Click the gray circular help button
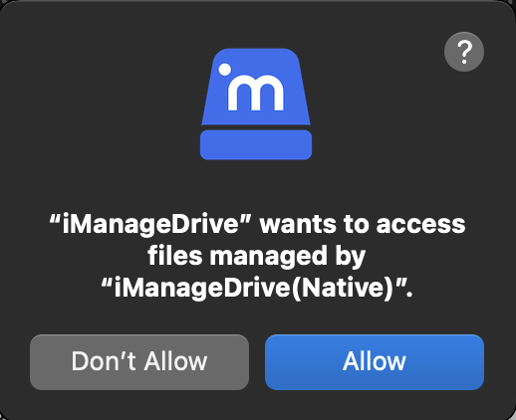Image resolution: width=516 pixels, height=420 pixels. (x=464, y=52)
